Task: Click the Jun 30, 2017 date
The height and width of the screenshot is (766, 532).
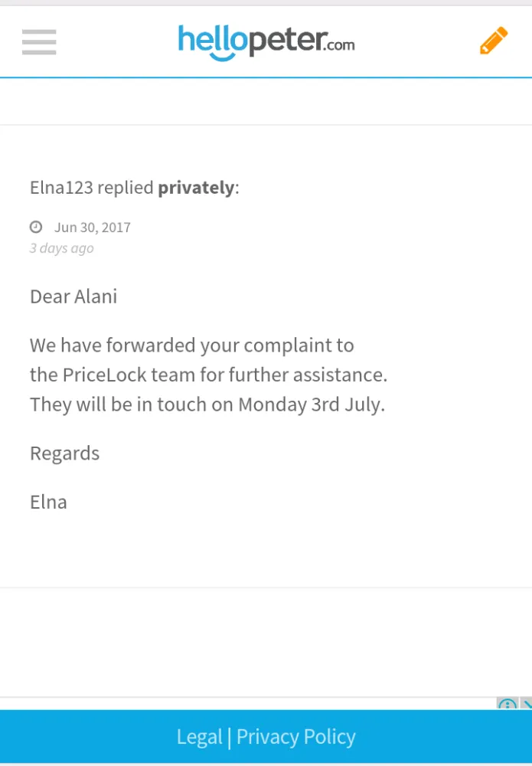Action: (x=93, y=228)
